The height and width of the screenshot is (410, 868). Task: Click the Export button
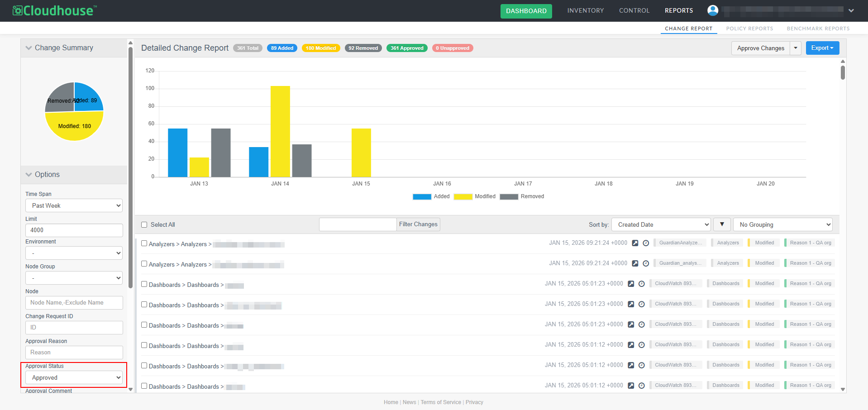(x=822, y=48)
